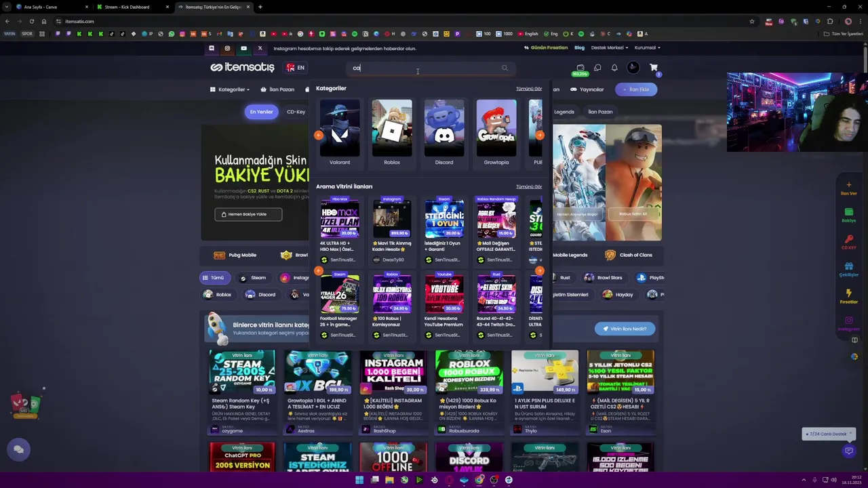Open Yayıncılar in the nav bar
The image size is (868, 488).
click(587, 89)
